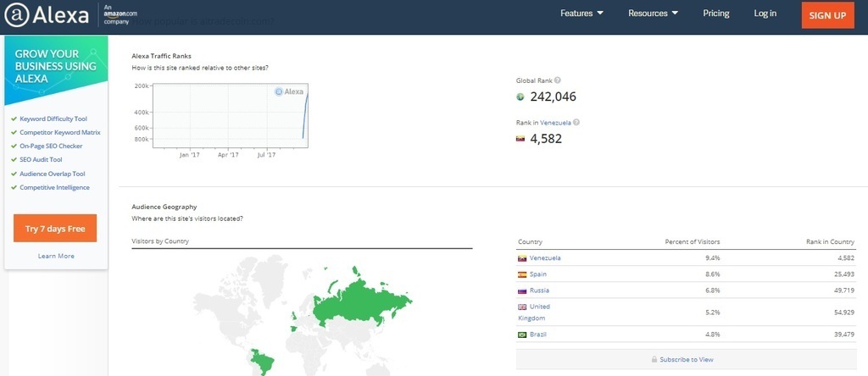The width and height of the screenshot is (868, 376).
Task: Click the 5.2% visitors value
Action: [714, 312]
